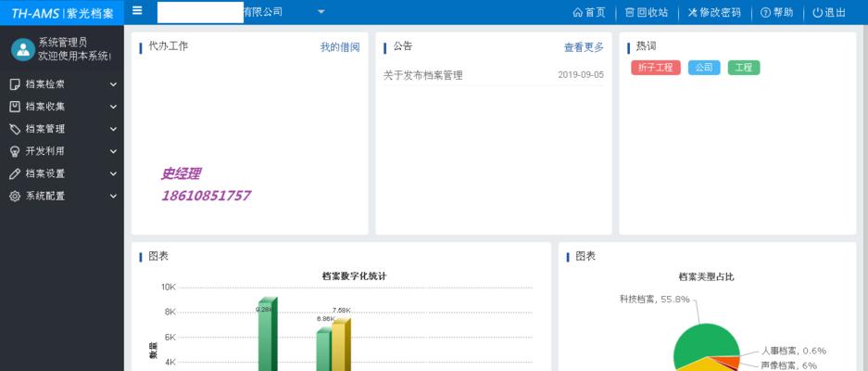
Task: Click the 系统配置 gear icon
Action: [x=15, y=196]
